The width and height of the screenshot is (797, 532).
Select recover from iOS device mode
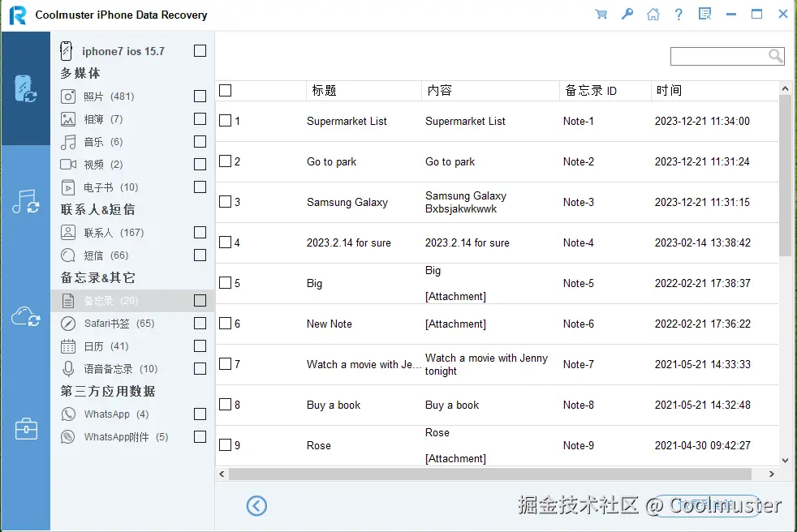[x=25, y=88]
